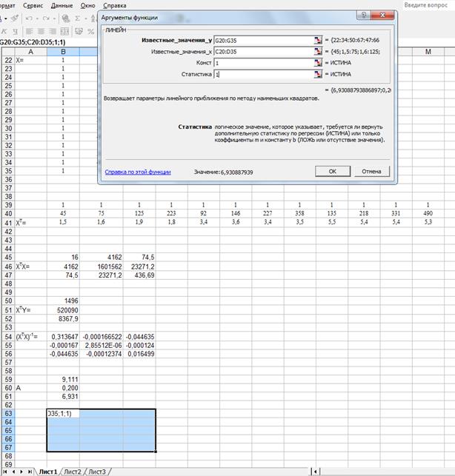The image size is (455, 476).
Task: Click the Sort Ascending icon
Action: 93,19
